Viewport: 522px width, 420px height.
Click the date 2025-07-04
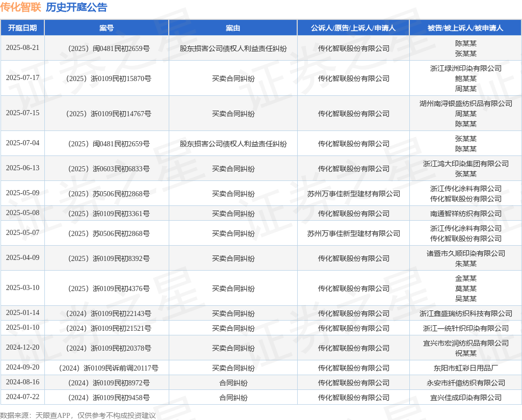(x=22, y=143)
